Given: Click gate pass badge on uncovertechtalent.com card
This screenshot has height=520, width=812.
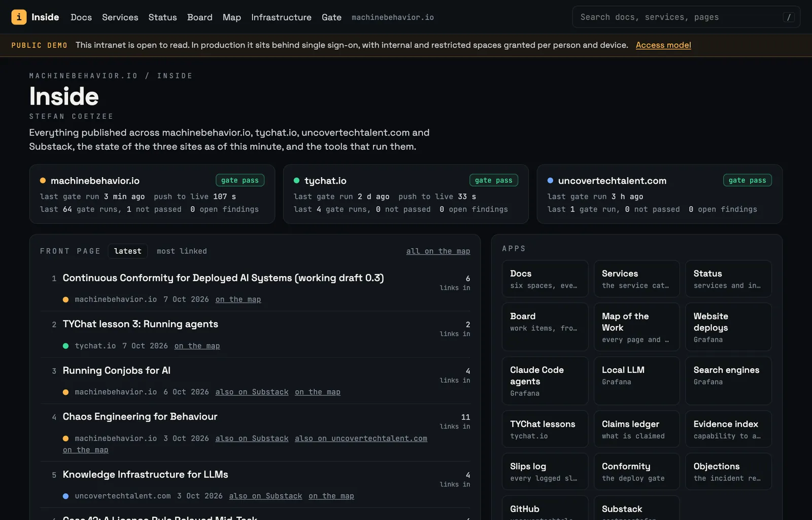Looking at the screenshot, I should 747,180.
